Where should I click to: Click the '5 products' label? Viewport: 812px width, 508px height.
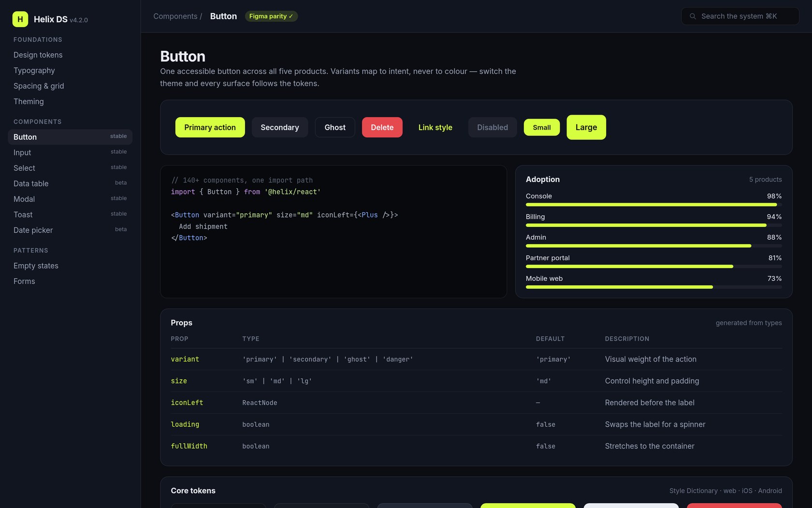click(x=765, y=179)
